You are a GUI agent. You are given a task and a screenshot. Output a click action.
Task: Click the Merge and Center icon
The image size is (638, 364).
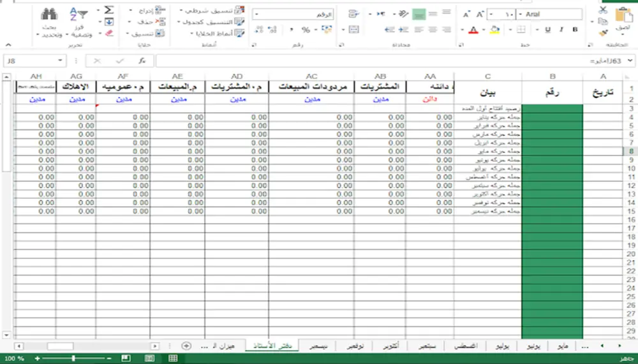click(x=353, y=29)
